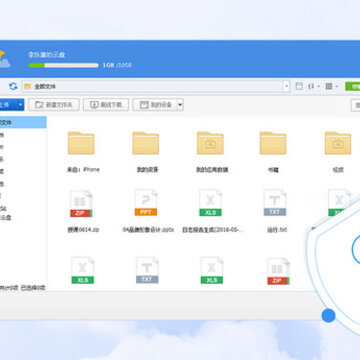The height and width of the screenshot is (360, 360).
Task: Select the orange PPT file icon
Action: pos(146,203)
